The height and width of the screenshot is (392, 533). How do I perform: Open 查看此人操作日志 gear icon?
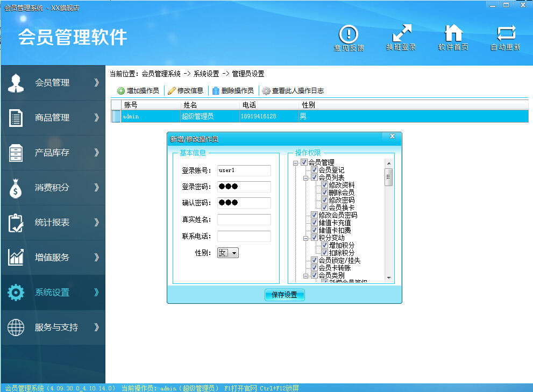click(x=266, y=91)
